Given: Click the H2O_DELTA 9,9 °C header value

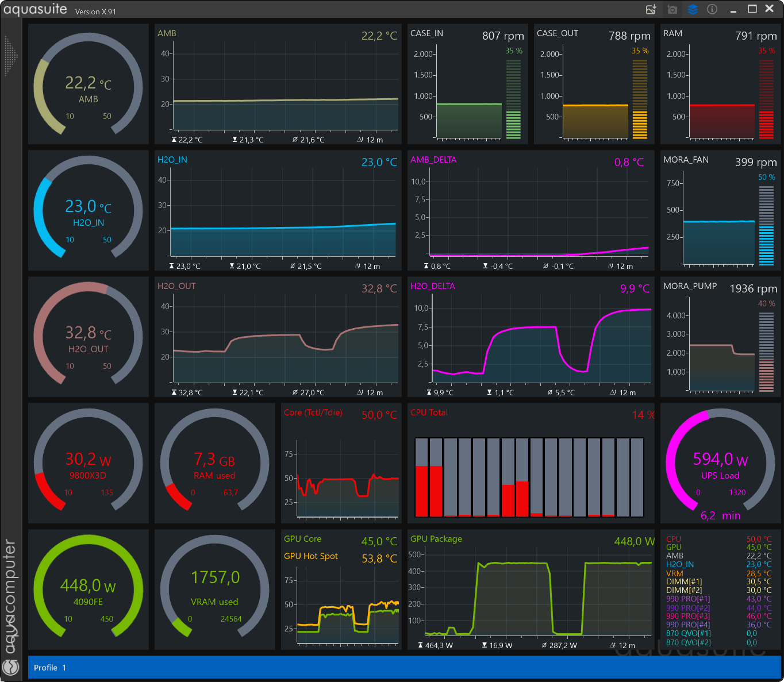Looking at the screenshot, I should [635, 288].
